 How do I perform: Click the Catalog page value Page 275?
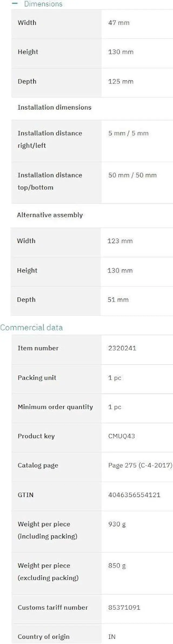pos(140,465)
